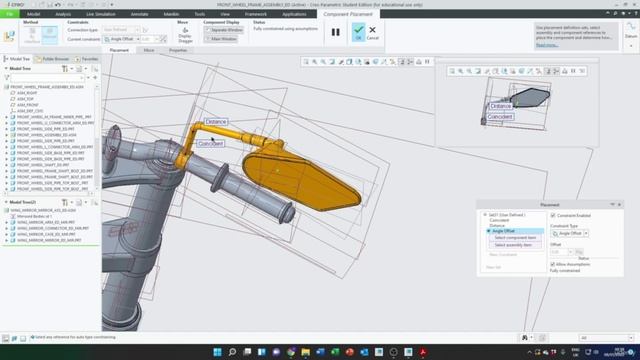This screenshot has width=640, height=360.
Task: Open the Move tab
Action: 149,50
